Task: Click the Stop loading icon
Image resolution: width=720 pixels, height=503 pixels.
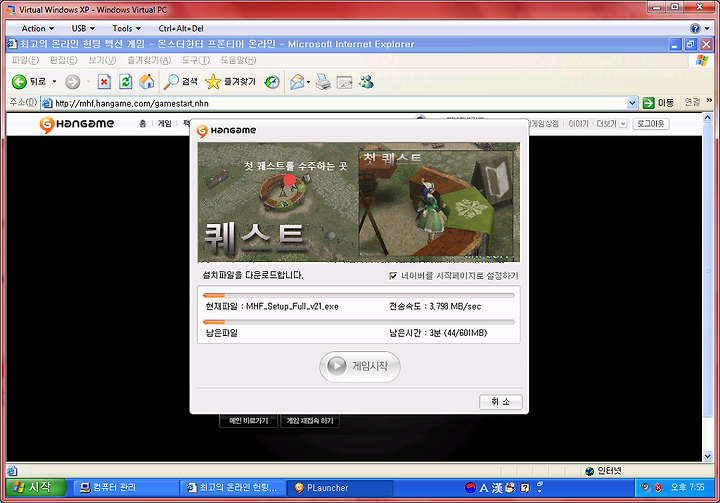Action: coord(104,82)
